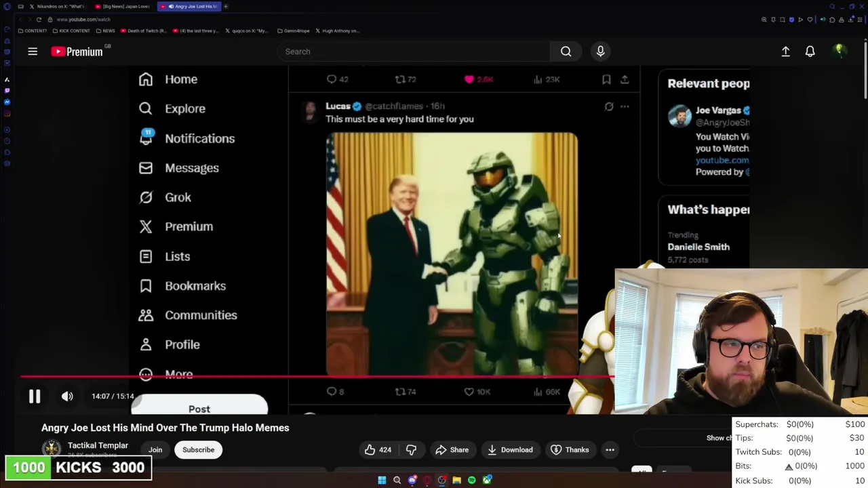Pause the video
Screen dimensions: 868x488
coord(35,396)
